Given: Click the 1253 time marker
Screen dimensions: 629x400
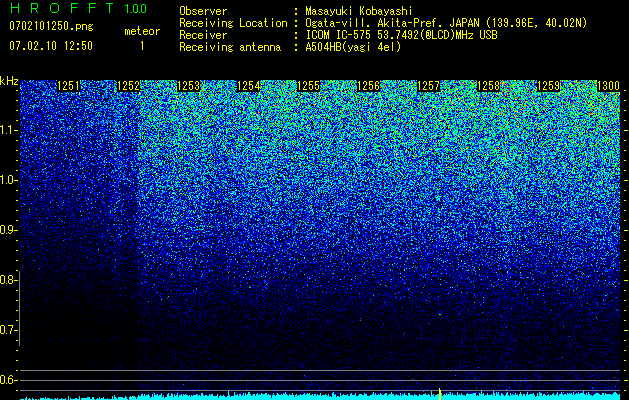Looking at the screenshot, I should click(189, 86).
